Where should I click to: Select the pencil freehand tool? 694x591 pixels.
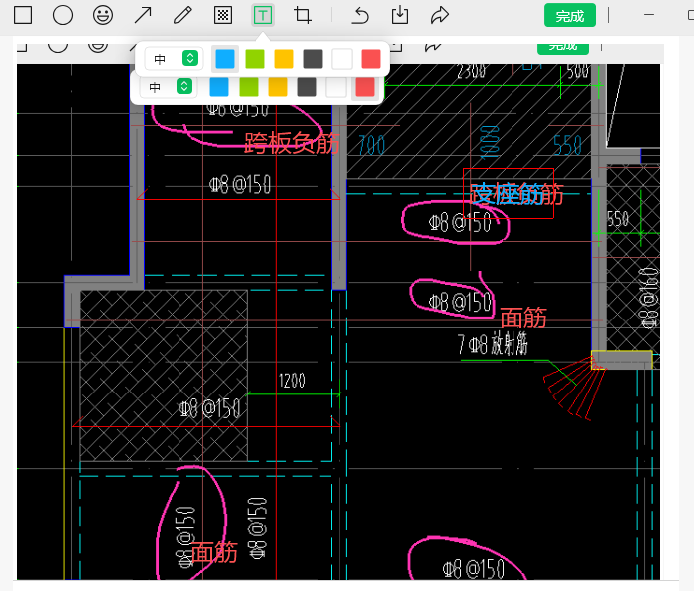tap(183, 15)
